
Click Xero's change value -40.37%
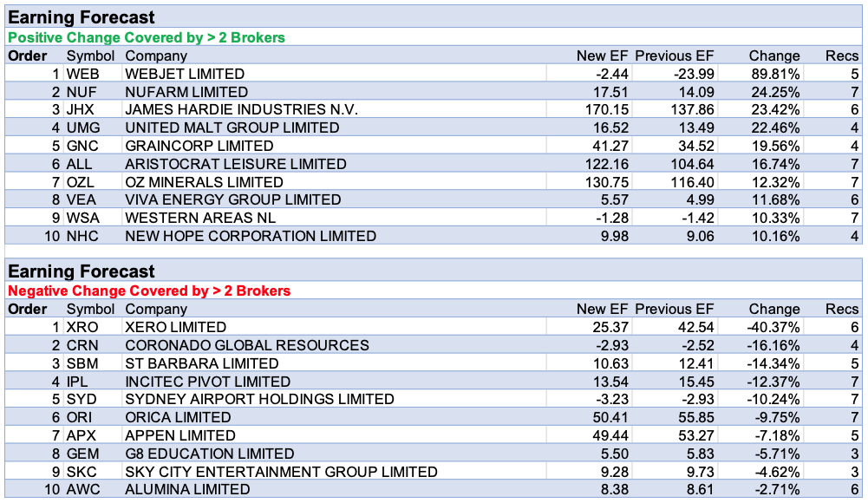[774, 327]
